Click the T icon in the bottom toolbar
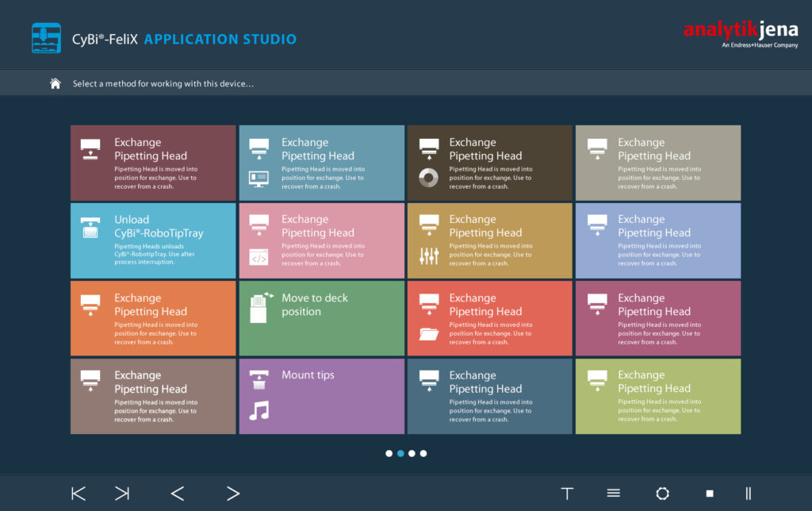Viewport: 812px width, 511px height. click(x=567, y=494)
